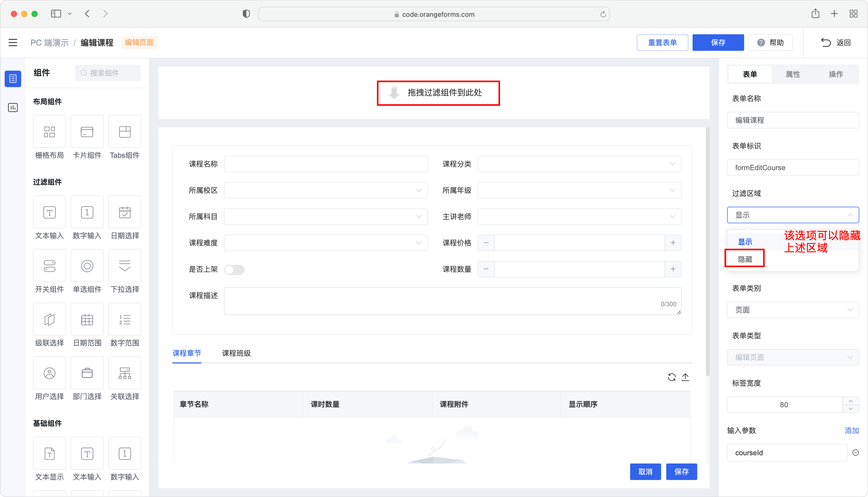868x497 pixels.
Task: Decrease 标签宽度 with down arrow
Action: click(x=851, y=409)
